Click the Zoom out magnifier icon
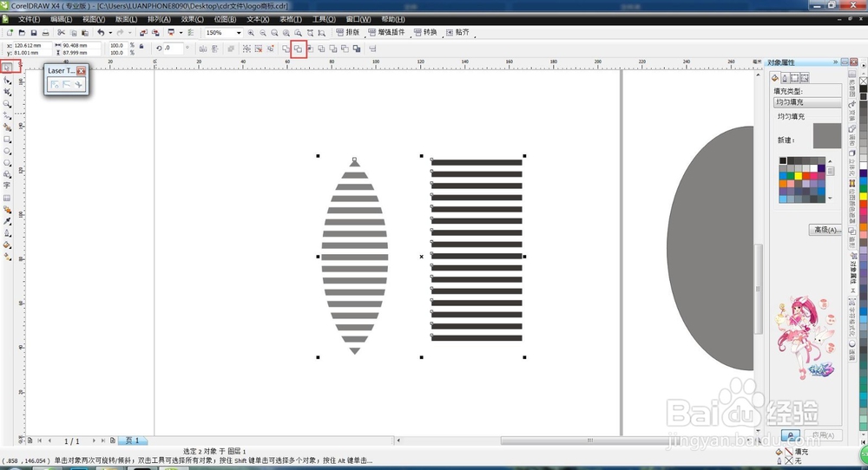This screenshot has height=470, width=868. [x=263, y=33]
